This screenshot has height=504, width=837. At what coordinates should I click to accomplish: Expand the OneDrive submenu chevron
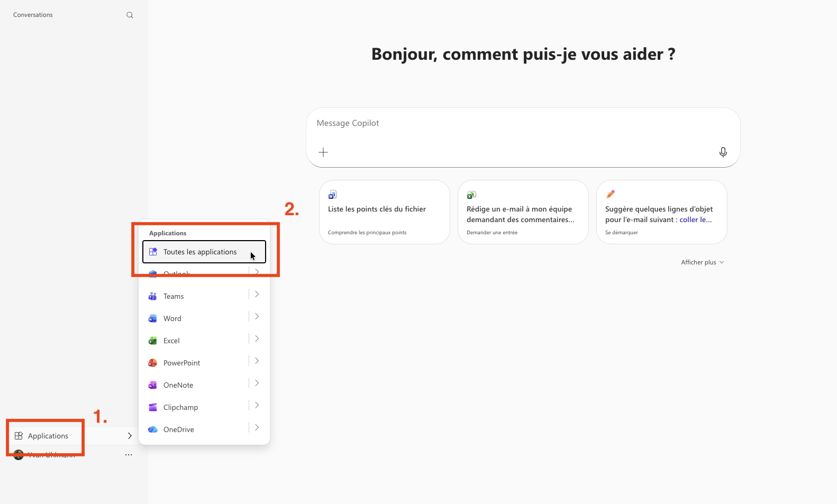point(257,427)
